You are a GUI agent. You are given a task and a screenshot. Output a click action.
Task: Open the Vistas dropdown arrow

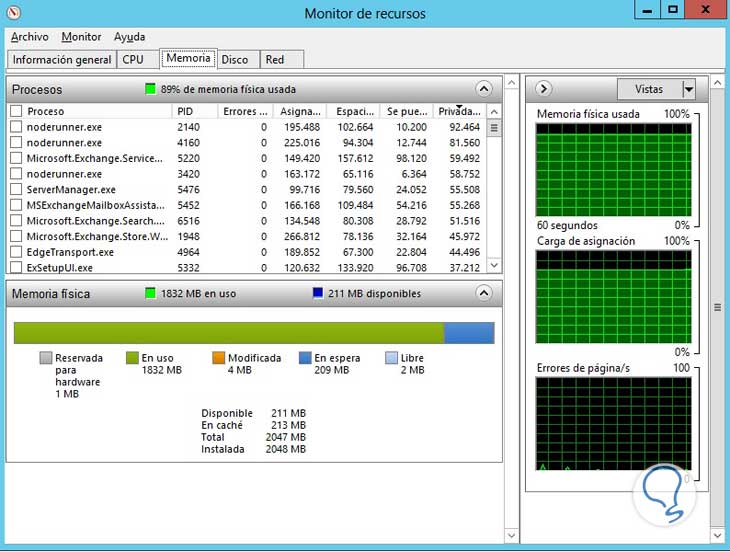click(689, 89)
